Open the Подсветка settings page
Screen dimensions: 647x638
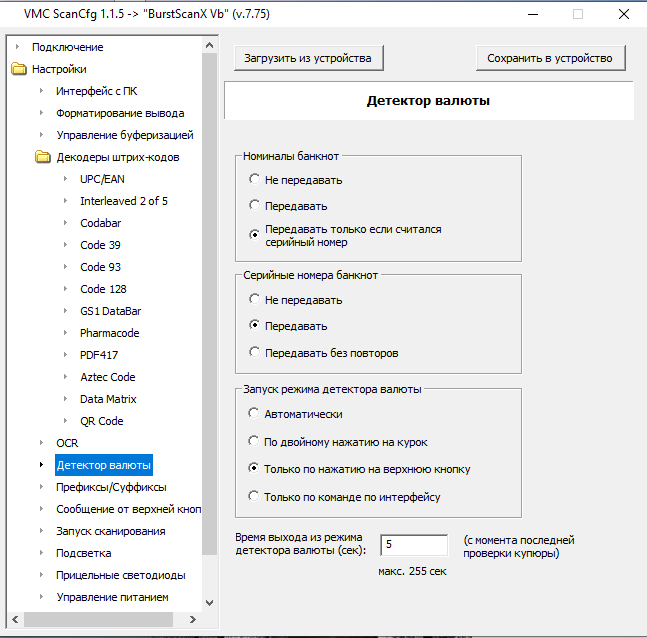pyautogui.click(x=84, y=553)
